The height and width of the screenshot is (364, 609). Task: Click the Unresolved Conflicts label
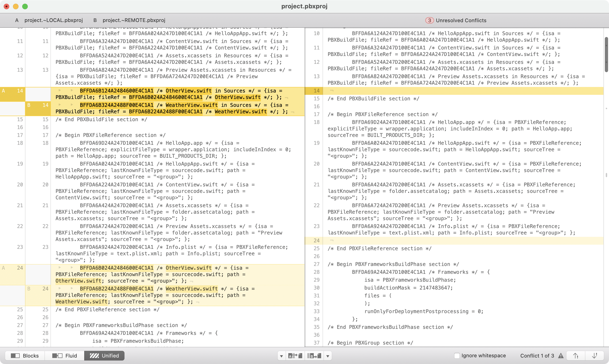click(x=461, y=20)
